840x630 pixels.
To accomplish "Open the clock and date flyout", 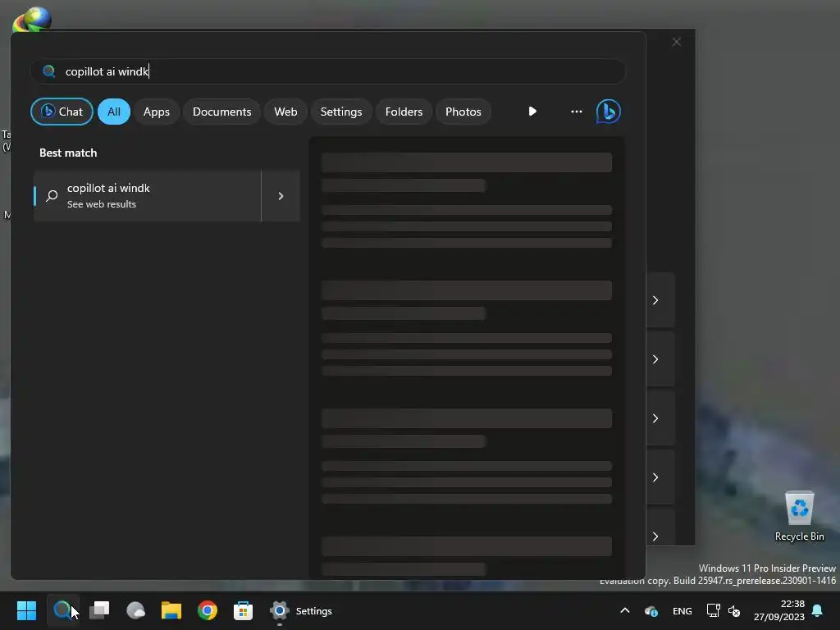I will click(779, 610).
